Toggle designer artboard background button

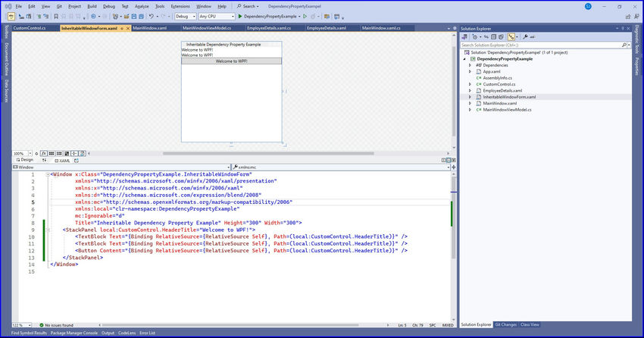click(67, 154)
